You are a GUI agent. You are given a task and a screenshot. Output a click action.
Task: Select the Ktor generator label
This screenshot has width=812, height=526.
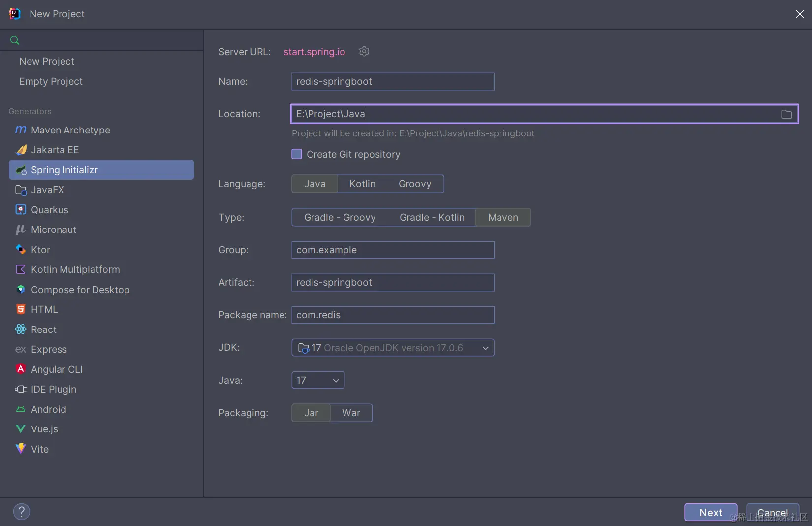coord(40,250)
